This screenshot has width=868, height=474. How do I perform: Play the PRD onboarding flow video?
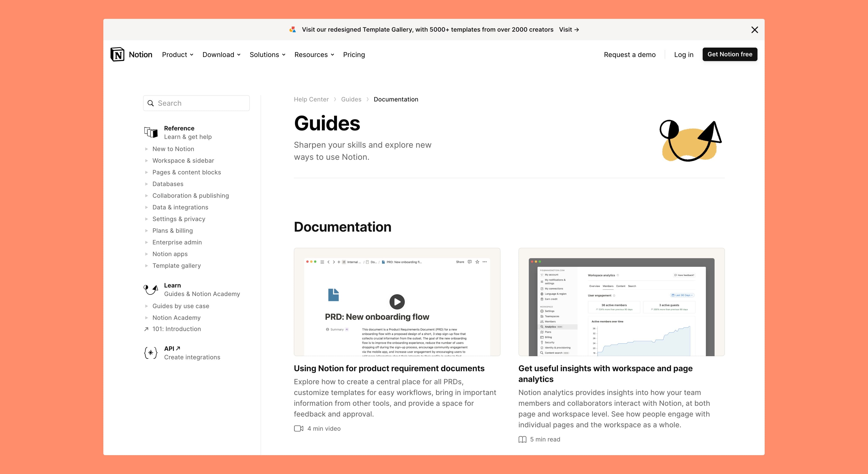click(x=397, y=302)
